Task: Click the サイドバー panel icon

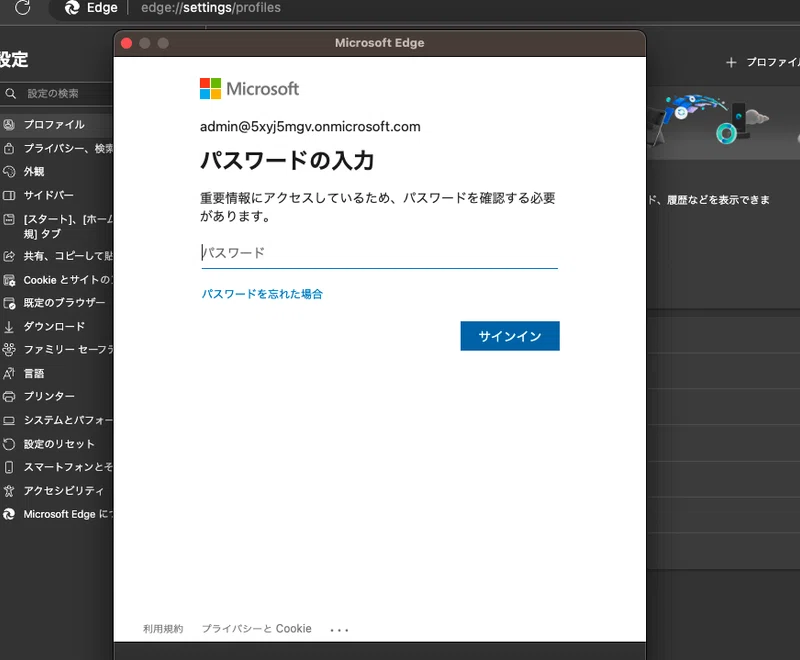Action: (9, 195)
